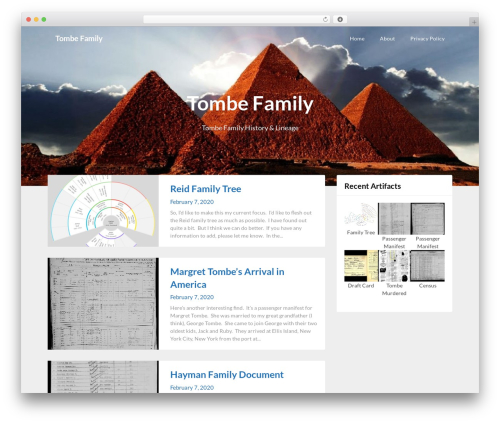Click the download icon beside address bar
This screenshot has height=423, width=500.
click(340, 20)
